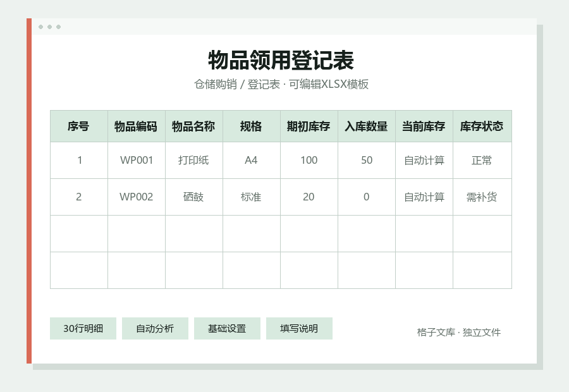
Task: Select the 当前库存 column header
Action: (424, 126)
